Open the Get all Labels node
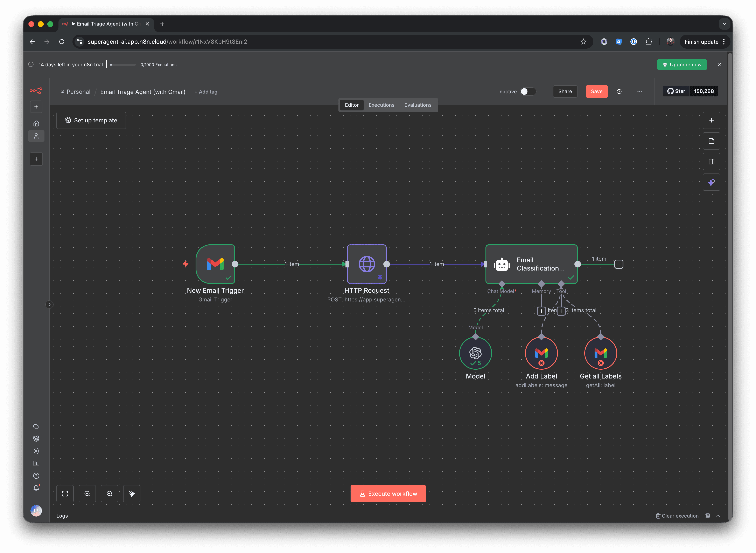This screenshot has width=756, height=553. point(600,353)
